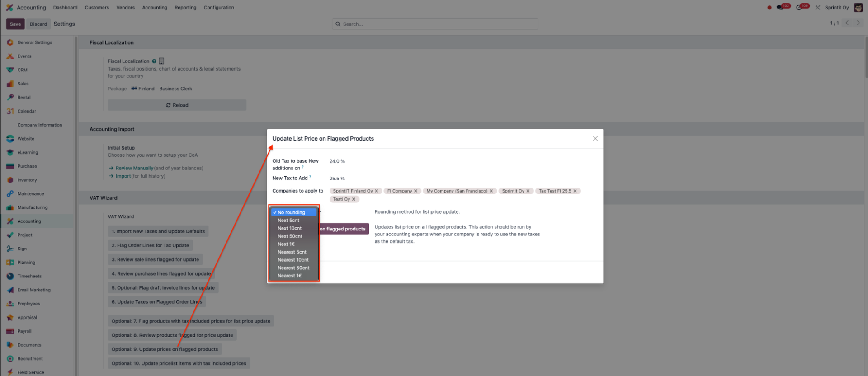
Task: Click Update Taxes on Flagged Order Lines
Action: point(157,302)
